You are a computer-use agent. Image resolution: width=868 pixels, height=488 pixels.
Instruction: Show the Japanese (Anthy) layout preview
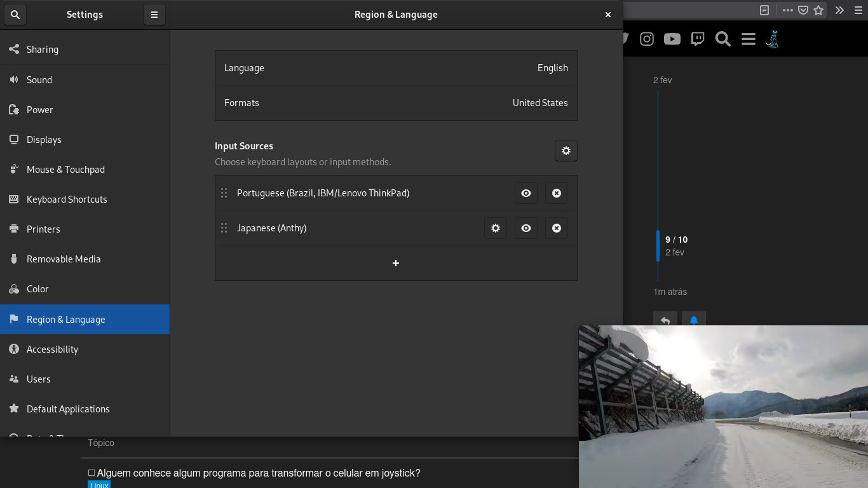[x=526, y=228]
